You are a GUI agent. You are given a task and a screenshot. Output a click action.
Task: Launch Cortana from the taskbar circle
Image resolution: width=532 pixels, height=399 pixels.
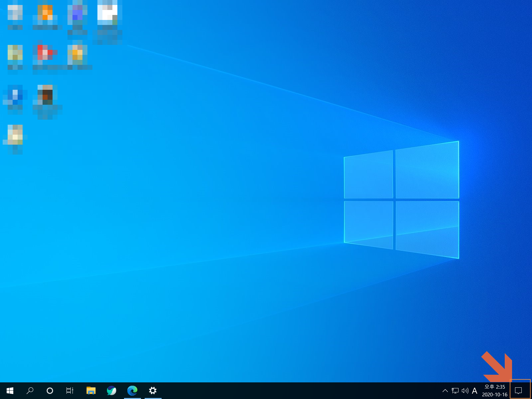(50, 391)
